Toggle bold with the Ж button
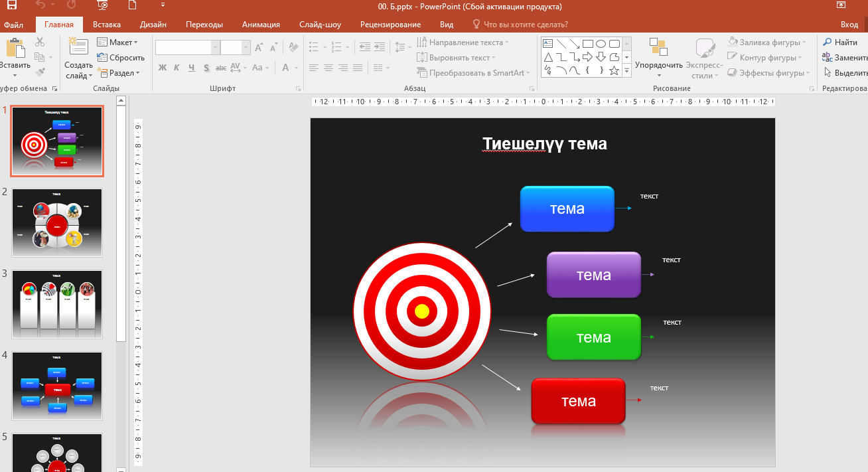This screenshot has width=868, height=472. (x=163, y=68)
